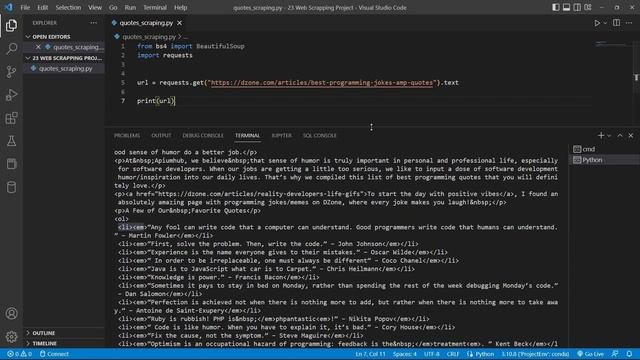Switch to the Problems panel tab
The width and height of the screenshot is (640, 360).
127,136
